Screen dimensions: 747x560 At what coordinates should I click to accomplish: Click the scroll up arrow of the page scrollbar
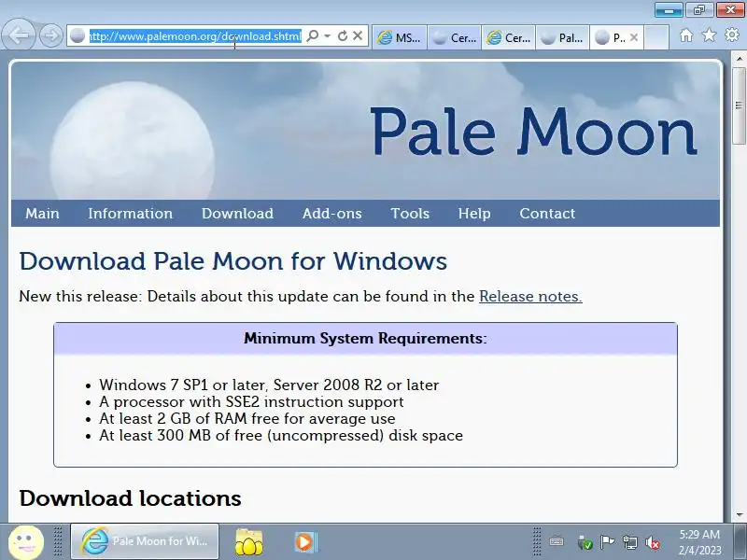coord(740,59)
